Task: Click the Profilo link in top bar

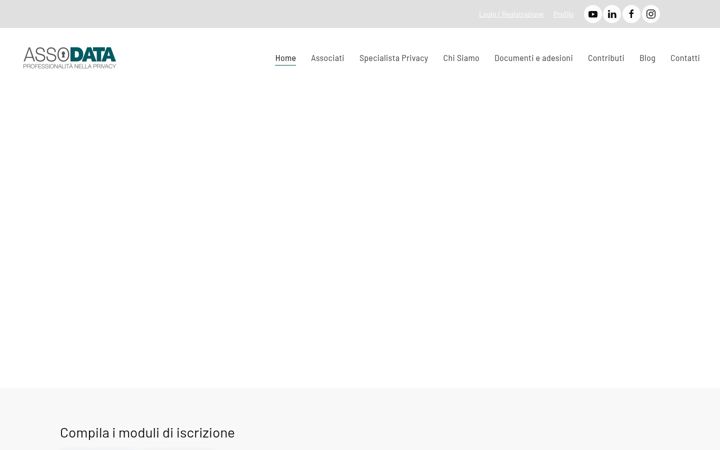Action: [563, 14]
